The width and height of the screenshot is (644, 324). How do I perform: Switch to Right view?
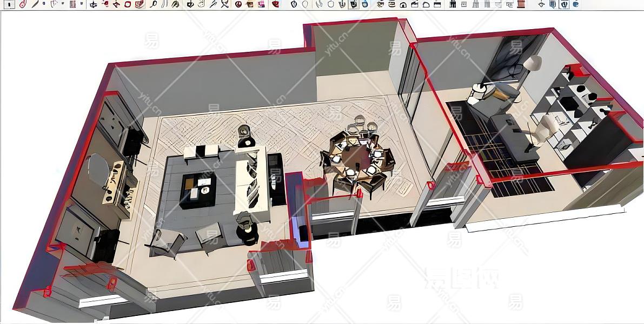click(414, 4)
